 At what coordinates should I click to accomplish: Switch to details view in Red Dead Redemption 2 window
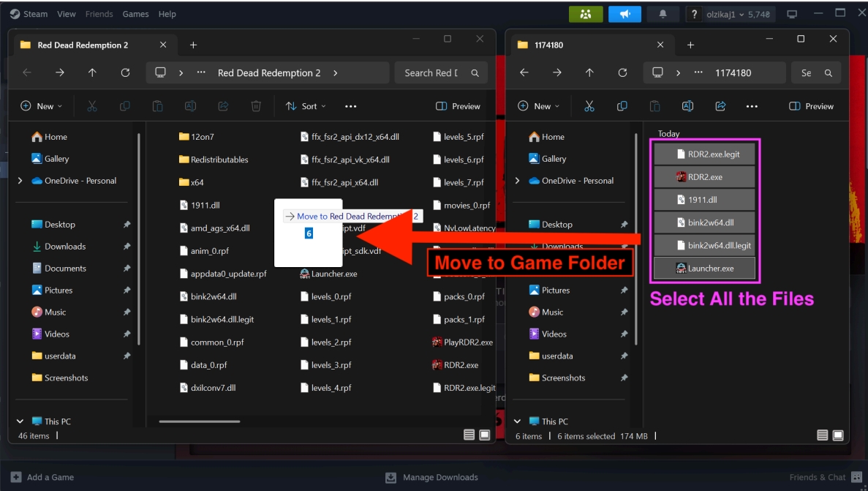469,435
